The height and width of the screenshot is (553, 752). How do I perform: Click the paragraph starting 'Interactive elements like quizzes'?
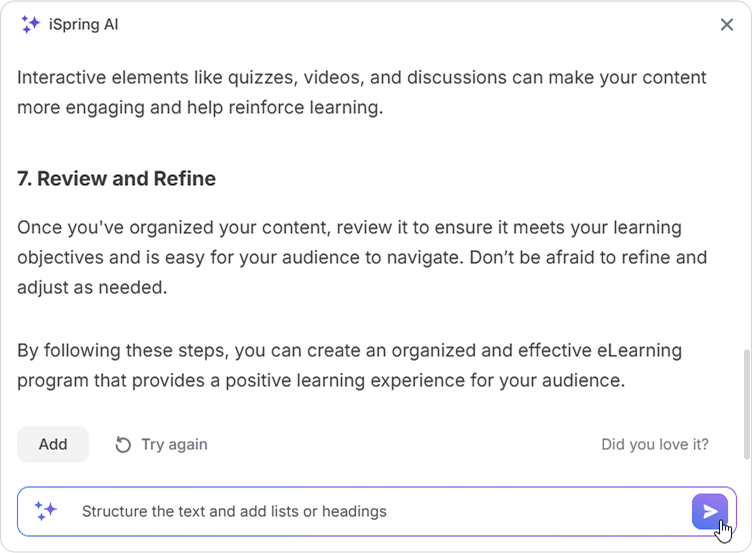[x=361, y=92]
